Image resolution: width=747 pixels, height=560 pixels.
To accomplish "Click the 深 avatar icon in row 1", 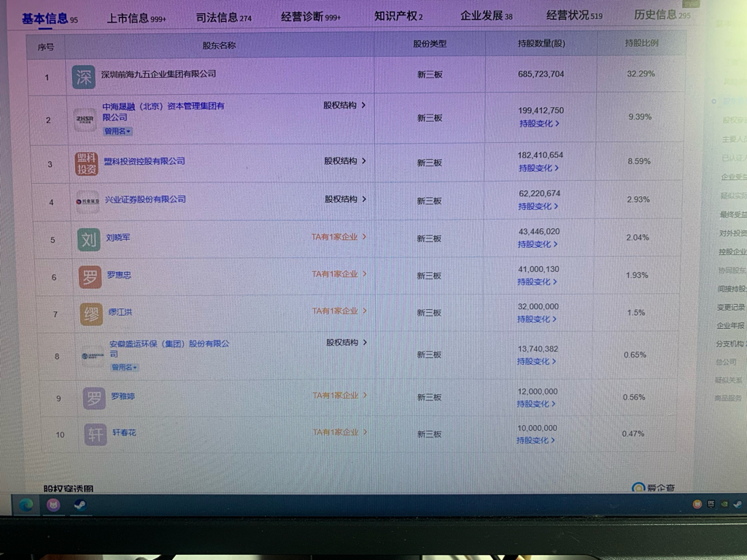I will [84, 77].
